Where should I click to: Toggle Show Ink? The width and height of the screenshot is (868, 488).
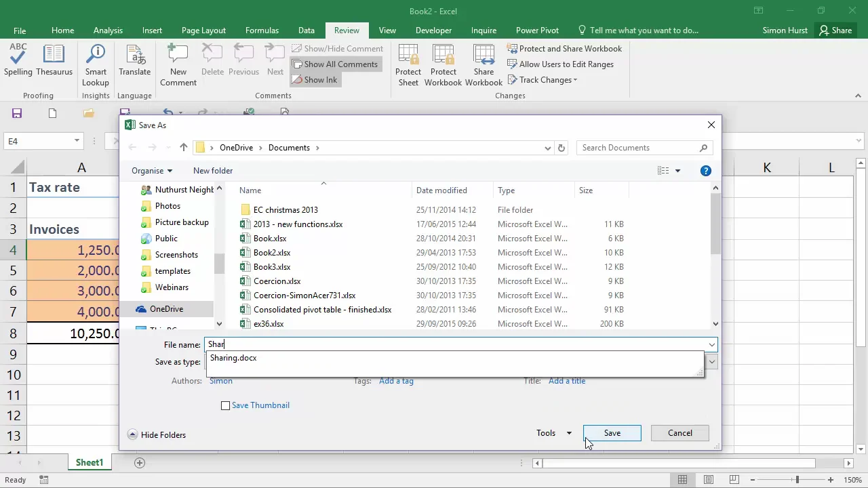(315, 80)
